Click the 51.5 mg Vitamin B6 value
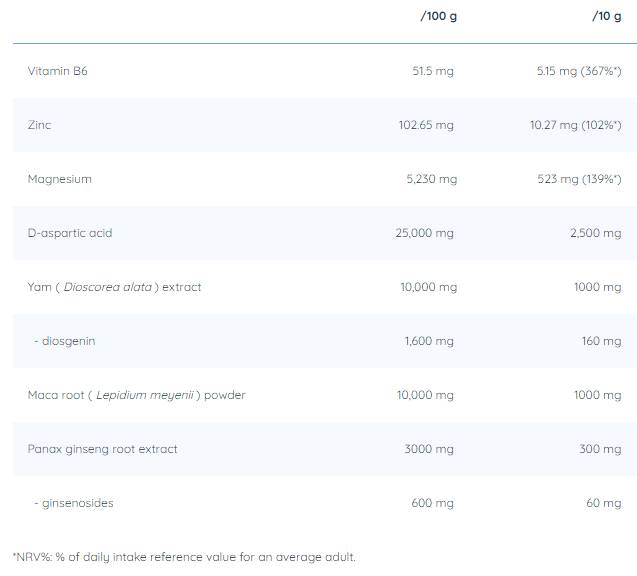The width and height of the screenshot is (637, 576). point(432,71)
